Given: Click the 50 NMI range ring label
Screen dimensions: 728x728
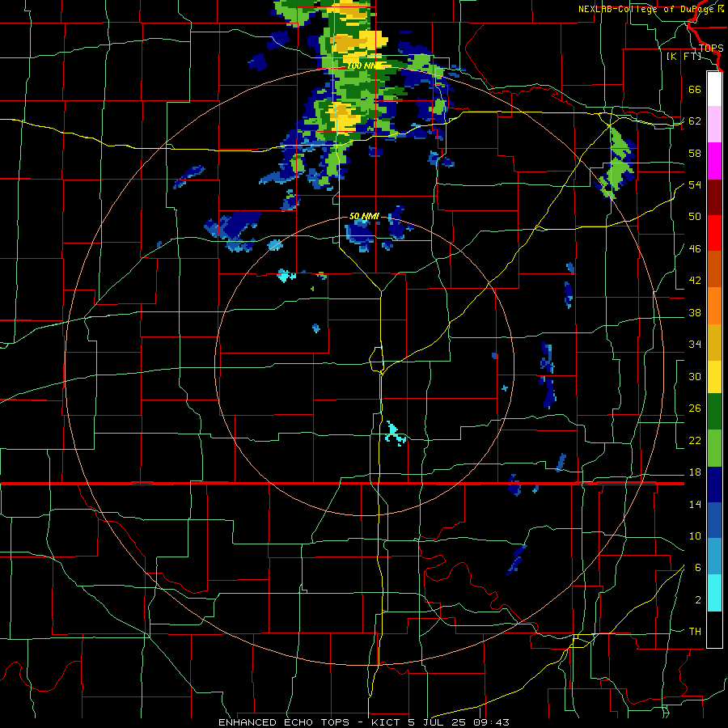Looking at the screenshot, I should [364, 216].
